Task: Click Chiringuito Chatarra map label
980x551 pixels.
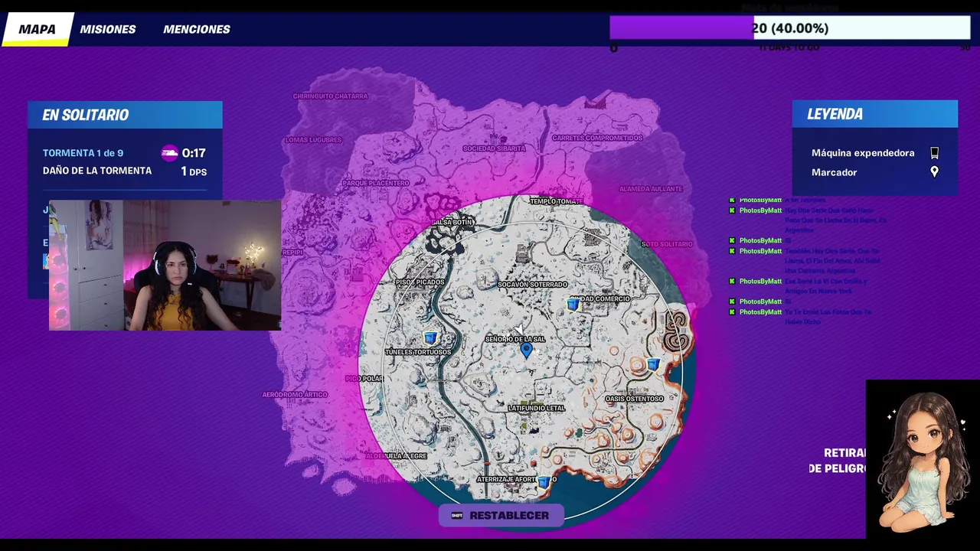Action: click(330, 96)
